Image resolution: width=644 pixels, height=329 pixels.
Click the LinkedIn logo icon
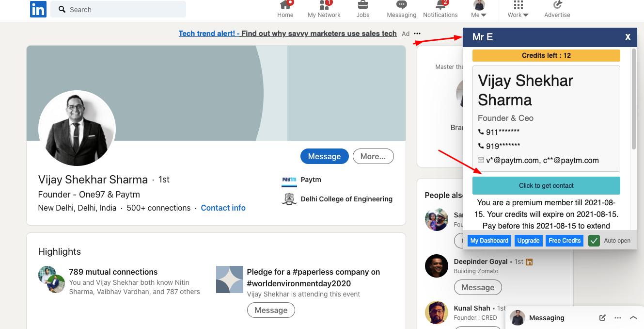tap(38, 9)
